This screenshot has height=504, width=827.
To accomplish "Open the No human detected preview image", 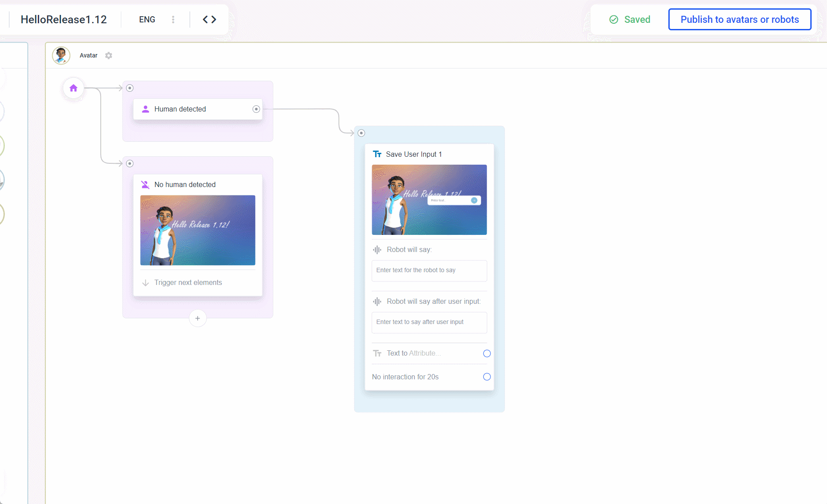I will (198, 230).
